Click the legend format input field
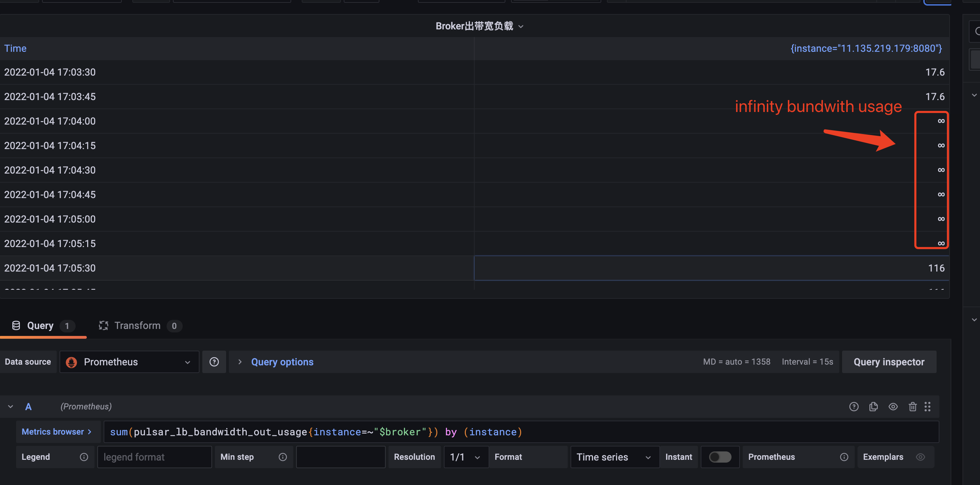The image size is (980, 485). click(x=154, y=457)
